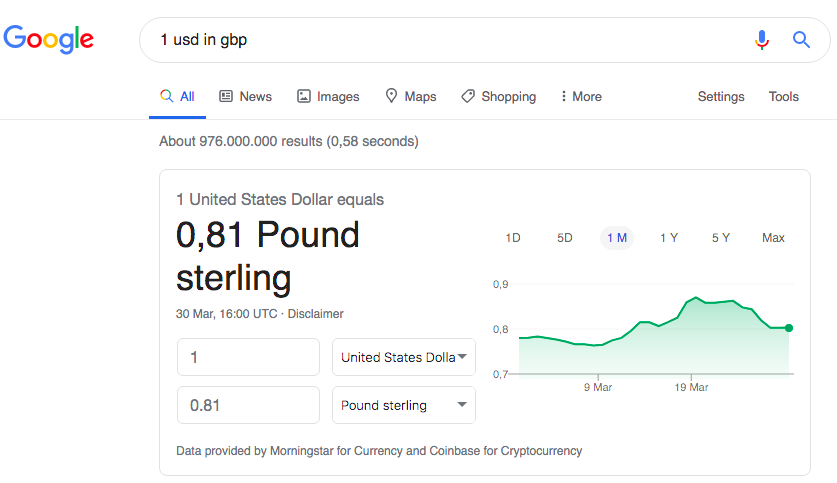Select the 1 Y chart range
This screenshot has width=837, height=483.
669,238
